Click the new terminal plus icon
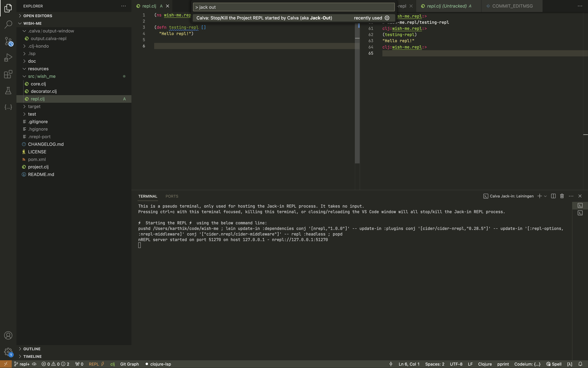 coord(539,196)
